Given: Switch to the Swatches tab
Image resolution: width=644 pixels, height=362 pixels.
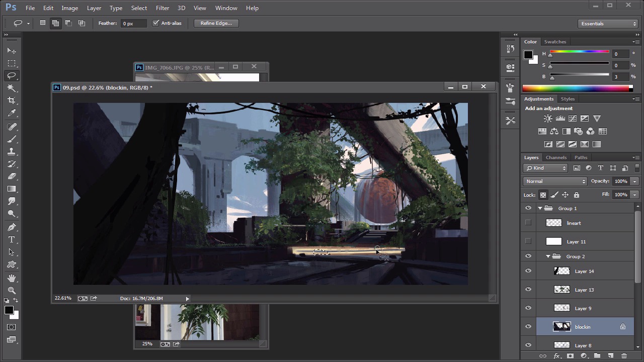Looking at the screenshot, I should click(x=555, y=42).
